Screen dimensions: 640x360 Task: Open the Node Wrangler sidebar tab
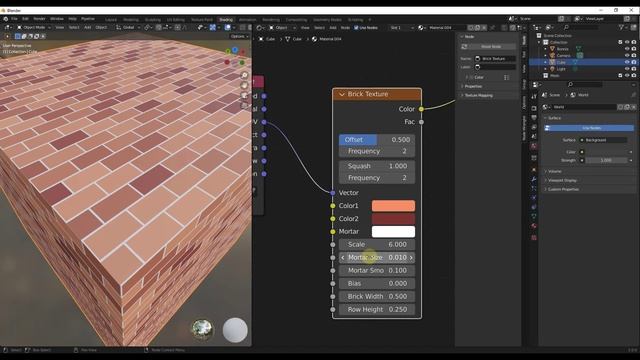pyautogui.click(x=524, y=128)
